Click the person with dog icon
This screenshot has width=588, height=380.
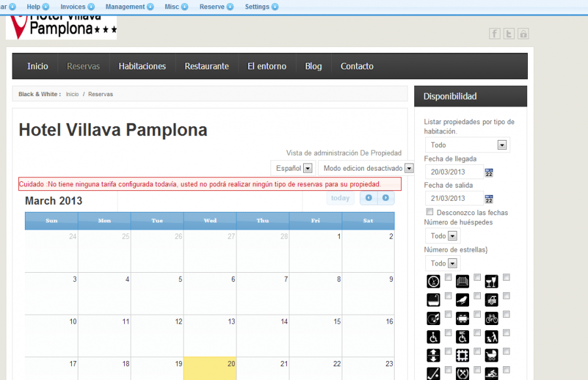coord(491,337)
